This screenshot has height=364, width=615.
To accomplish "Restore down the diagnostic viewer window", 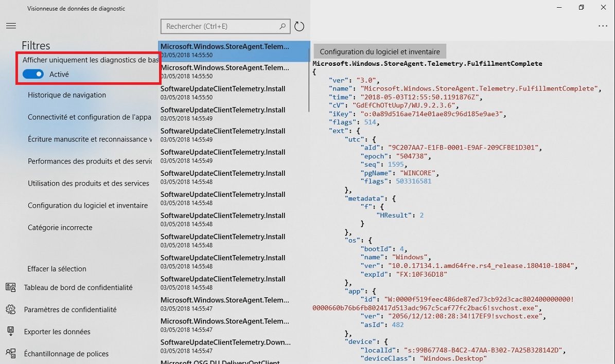I will coord(581,7).
